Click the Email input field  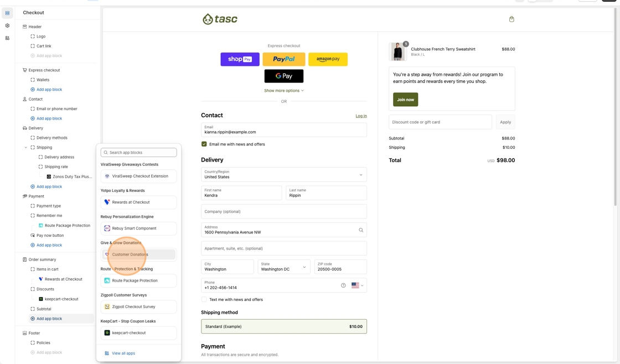click(284, 129)
